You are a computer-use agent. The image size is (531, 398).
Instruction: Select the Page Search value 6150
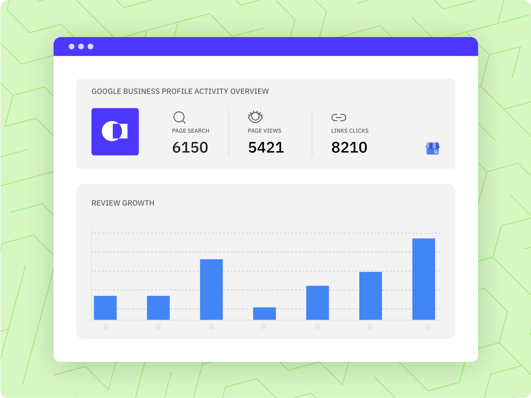point(190,147)
